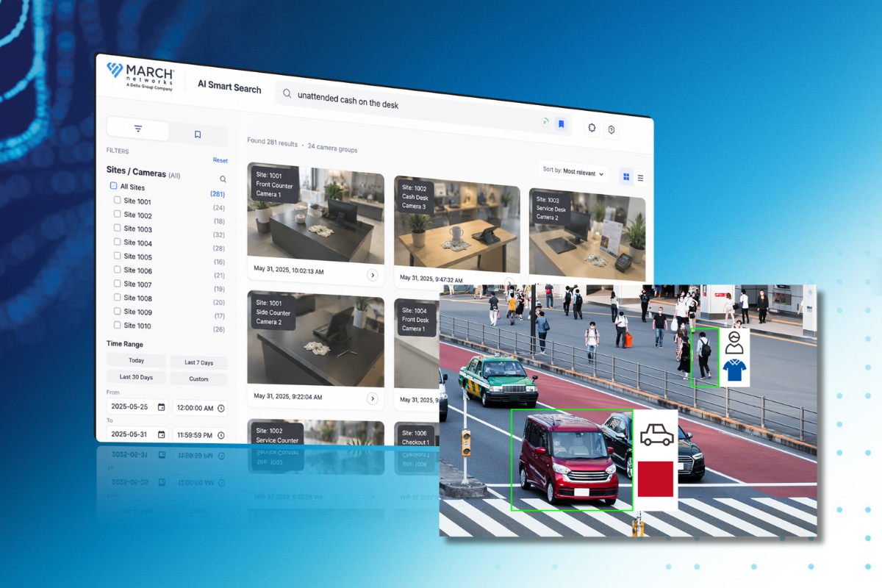Click the March Networks logo
This screenshot has width=882, height=588.
pyautogui.click(x=140, y=76)
